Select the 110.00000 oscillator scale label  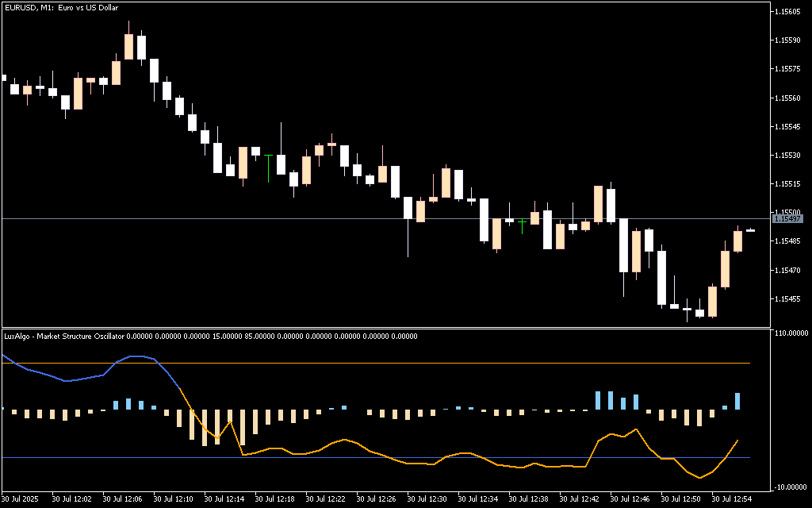tap(791, 334)
